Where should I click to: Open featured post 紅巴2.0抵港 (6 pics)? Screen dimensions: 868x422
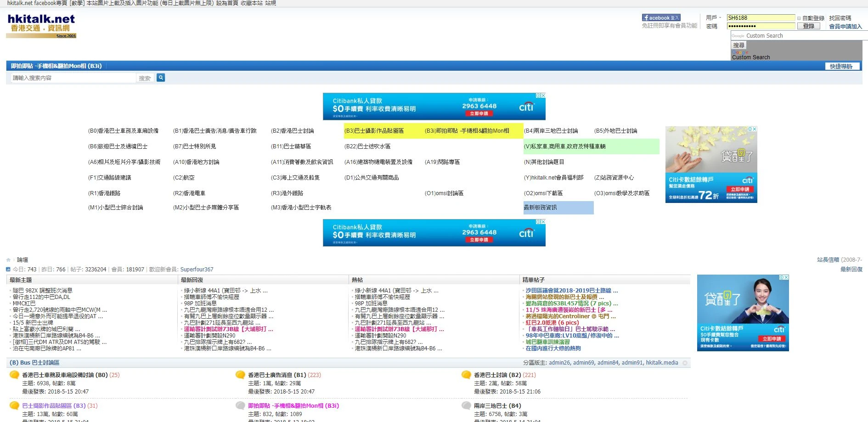pos(552,323)
